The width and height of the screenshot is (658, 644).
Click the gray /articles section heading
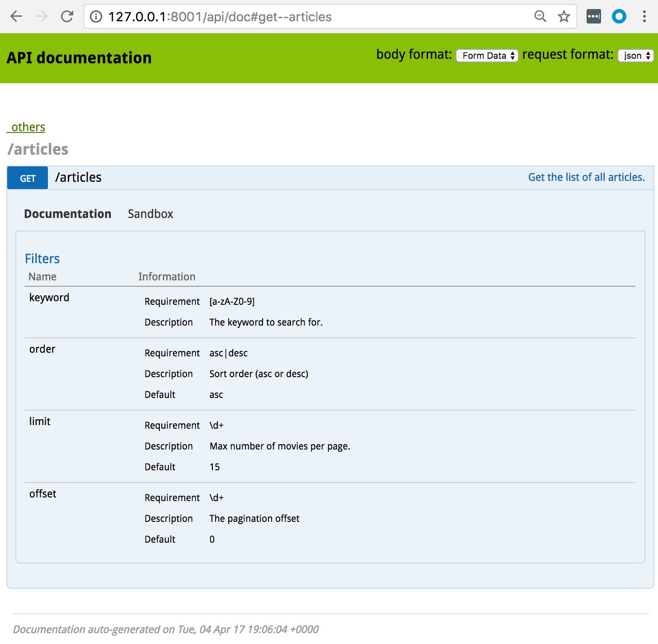[x=38, y=149]
